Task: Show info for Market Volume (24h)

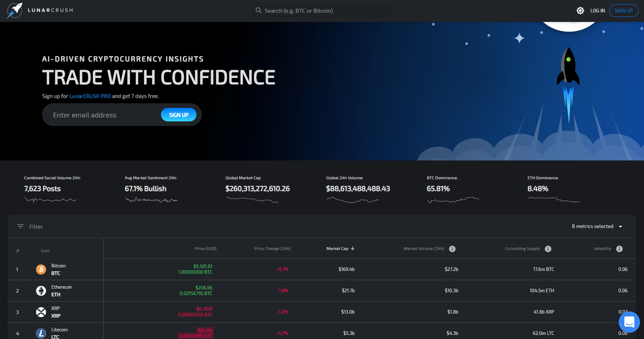Action: (452, 249)
